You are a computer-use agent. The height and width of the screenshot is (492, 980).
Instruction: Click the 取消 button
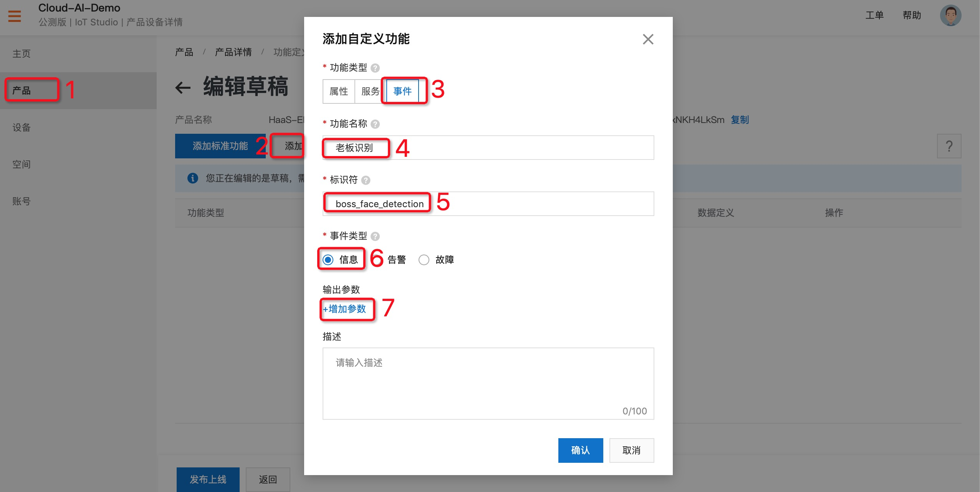631,450
